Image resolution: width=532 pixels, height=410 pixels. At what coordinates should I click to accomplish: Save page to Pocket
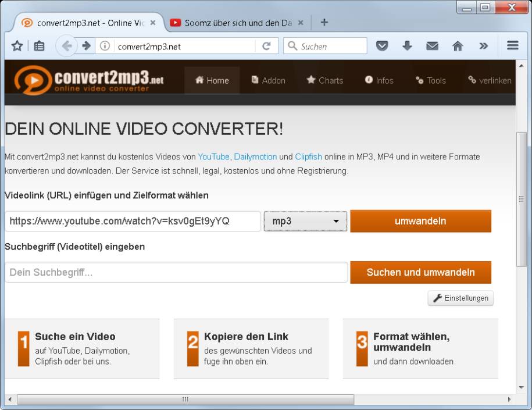pyautogui.click(x=382, y=45)
